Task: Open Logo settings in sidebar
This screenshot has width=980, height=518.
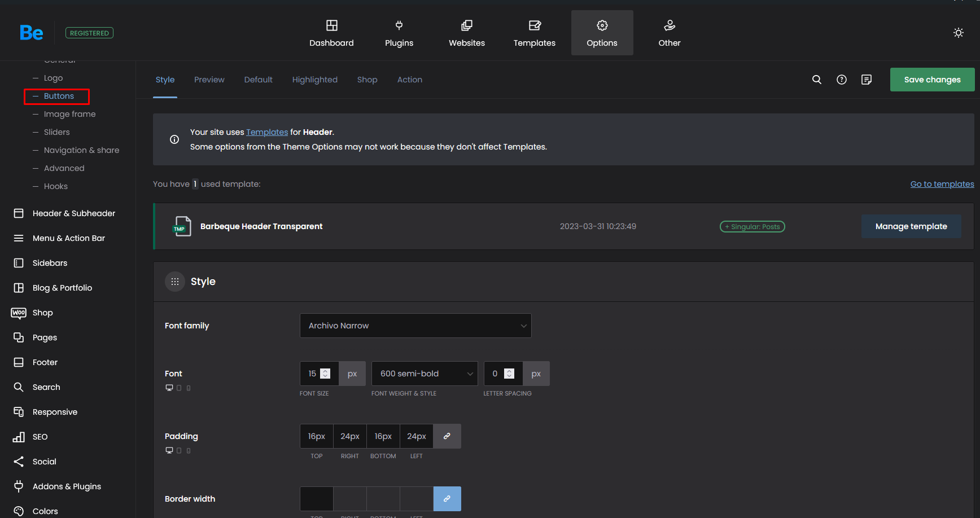Action: [54, 78]
